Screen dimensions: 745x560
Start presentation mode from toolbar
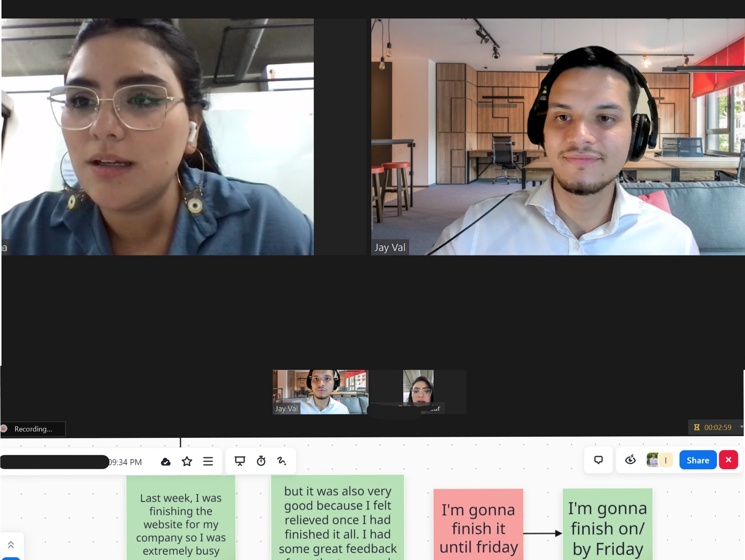(x=240, y=461)
